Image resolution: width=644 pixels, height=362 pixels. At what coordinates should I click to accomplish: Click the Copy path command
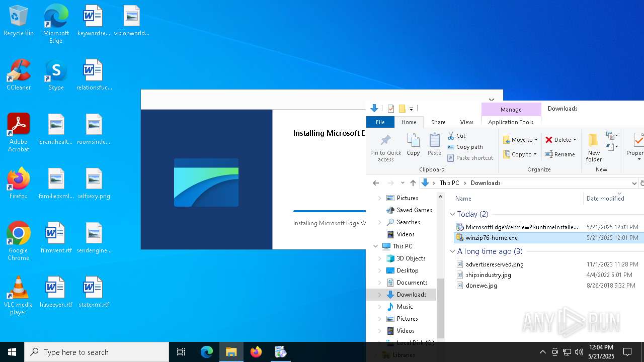[465, 147]
